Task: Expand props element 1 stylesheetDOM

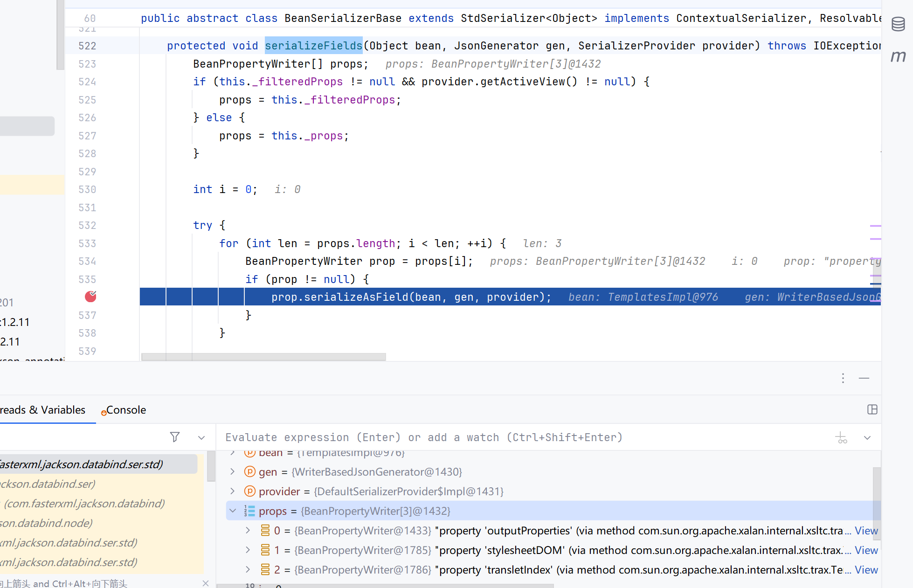Action: (248, 550)
